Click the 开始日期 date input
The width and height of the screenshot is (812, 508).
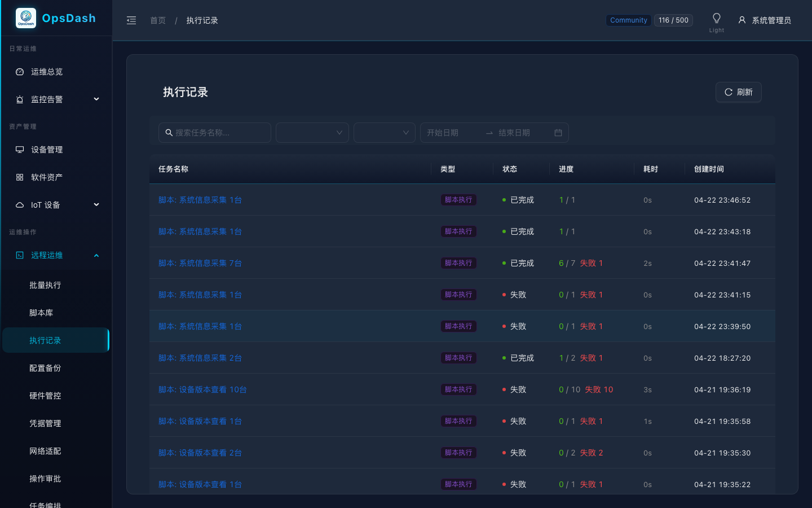coord(451,133)
